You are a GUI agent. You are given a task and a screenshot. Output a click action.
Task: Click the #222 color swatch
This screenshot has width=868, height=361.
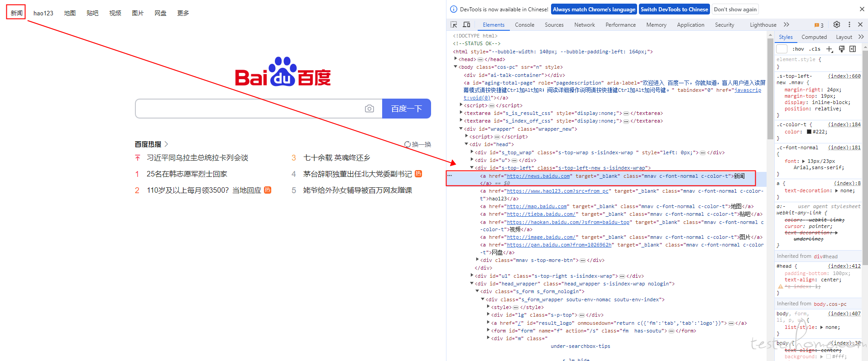809,132
